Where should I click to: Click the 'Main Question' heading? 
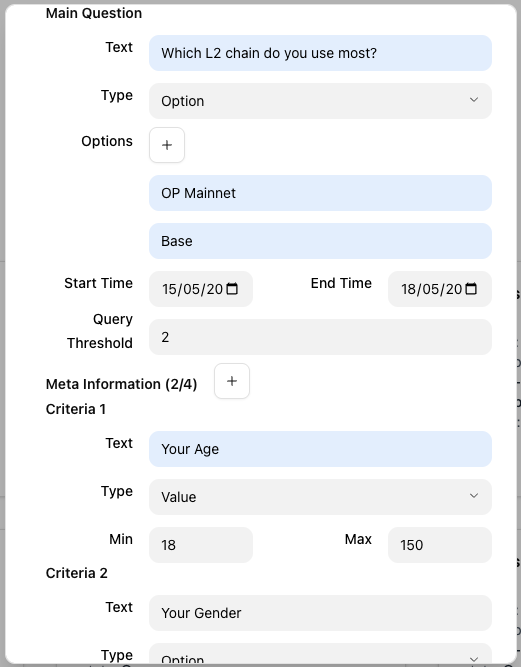tap(94, 13)
